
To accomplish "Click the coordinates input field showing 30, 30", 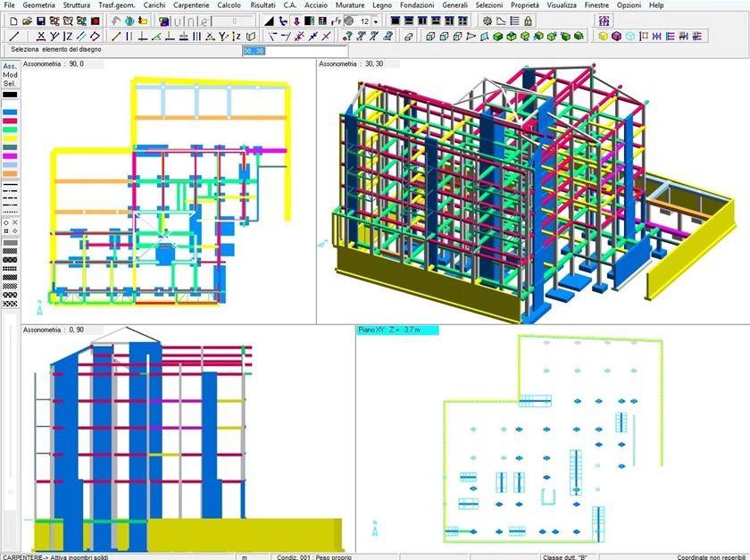I will [255, 51].
